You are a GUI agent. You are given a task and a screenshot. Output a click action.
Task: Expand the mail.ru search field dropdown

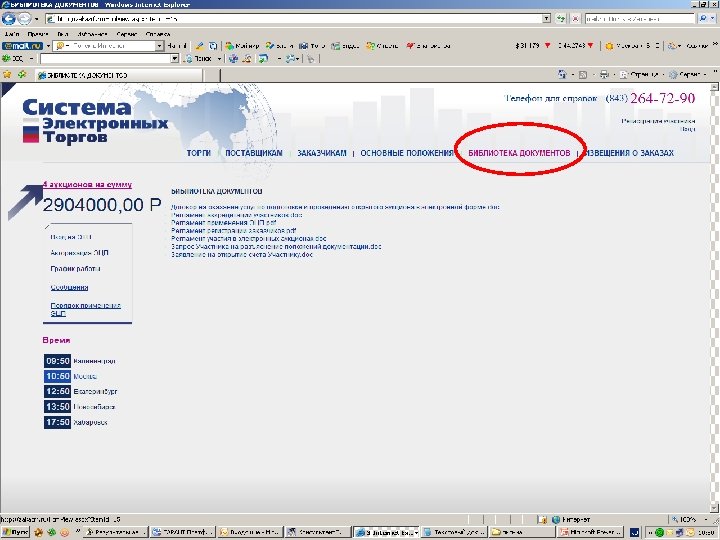coord(159,46)
